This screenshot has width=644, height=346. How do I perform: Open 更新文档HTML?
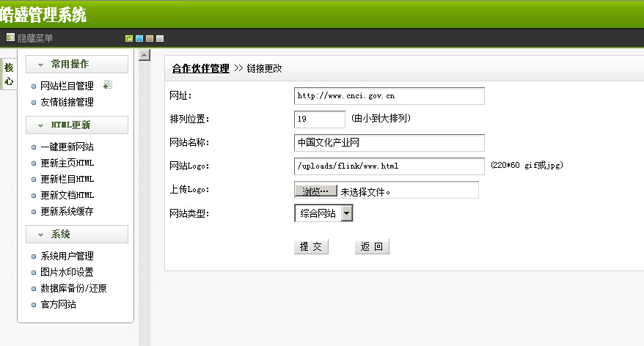point(67,196)
